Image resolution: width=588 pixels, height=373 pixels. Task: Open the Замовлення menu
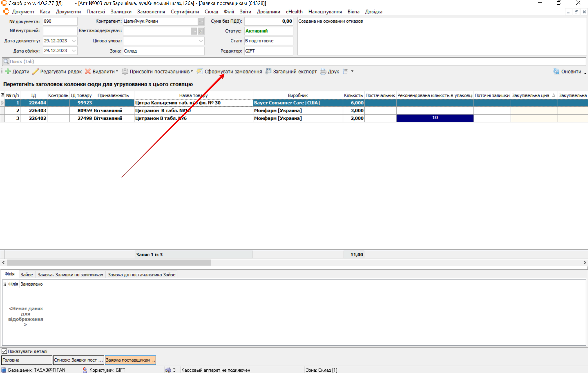click(151, 12)
